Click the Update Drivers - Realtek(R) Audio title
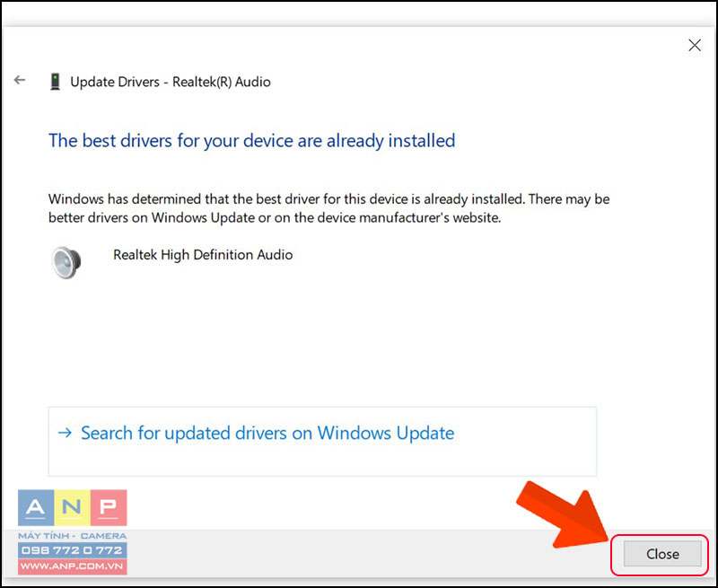Viewport: 718px width, 588px height. [171, 82]
